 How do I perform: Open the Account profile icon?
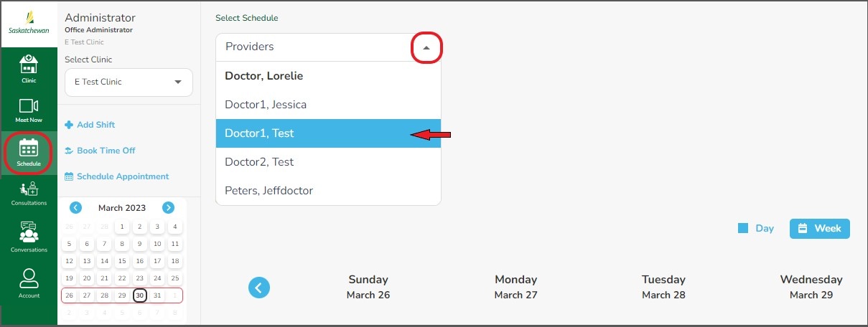(29, 283)
